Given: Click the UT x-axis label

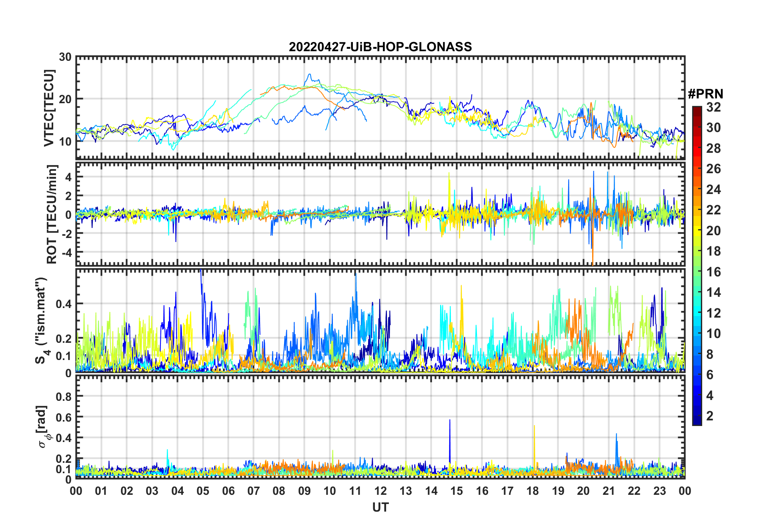Looking at the screenshot, I should coord(380,507).
